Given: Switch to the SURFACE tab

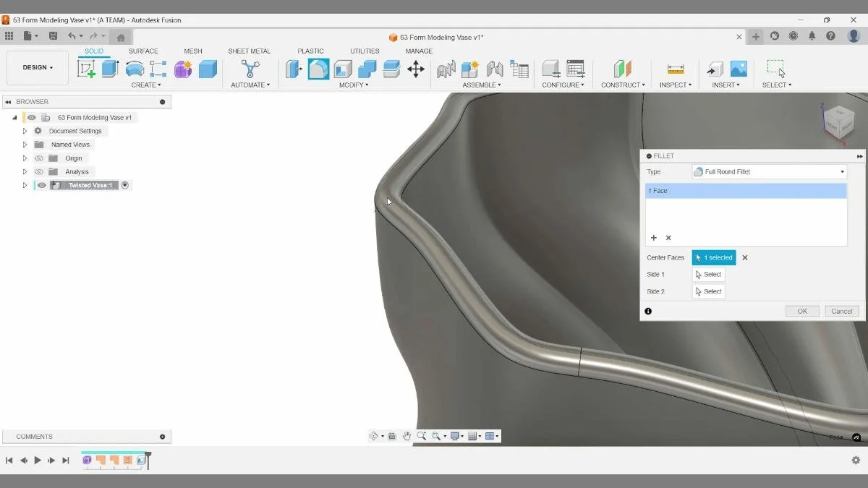Looking at the screenshot, I should [x=143, y=51].
